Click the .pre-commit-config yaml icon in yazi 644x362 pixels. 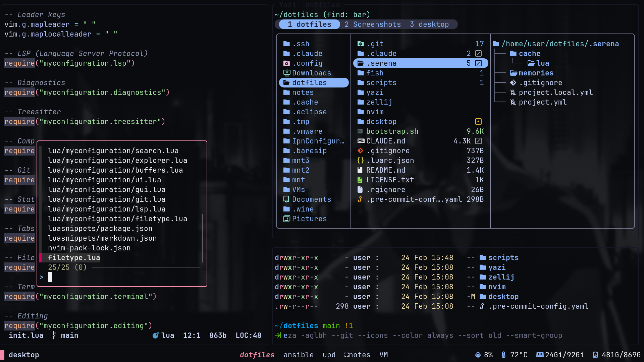[360, 199]
